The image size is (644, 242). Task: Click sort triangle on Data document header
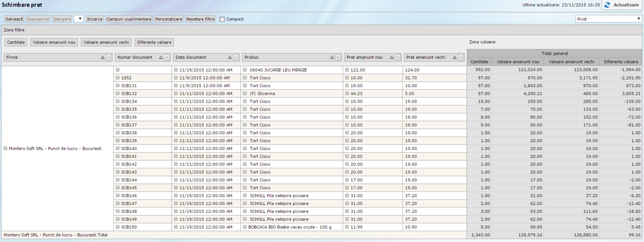(230, 58)
